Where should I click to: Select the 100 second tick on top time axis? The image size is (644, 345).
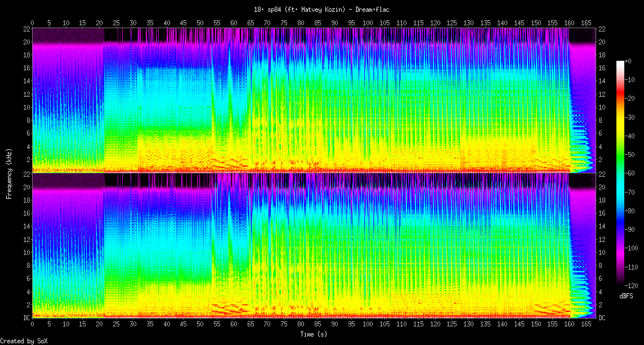click(368, 23)
